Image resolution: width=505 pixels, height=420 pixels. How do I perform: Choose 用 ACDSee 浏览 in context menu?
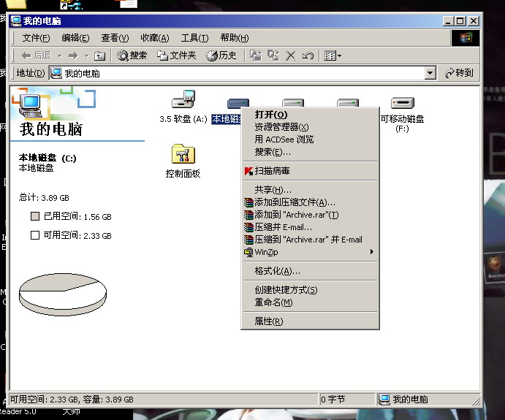(310, 140)
